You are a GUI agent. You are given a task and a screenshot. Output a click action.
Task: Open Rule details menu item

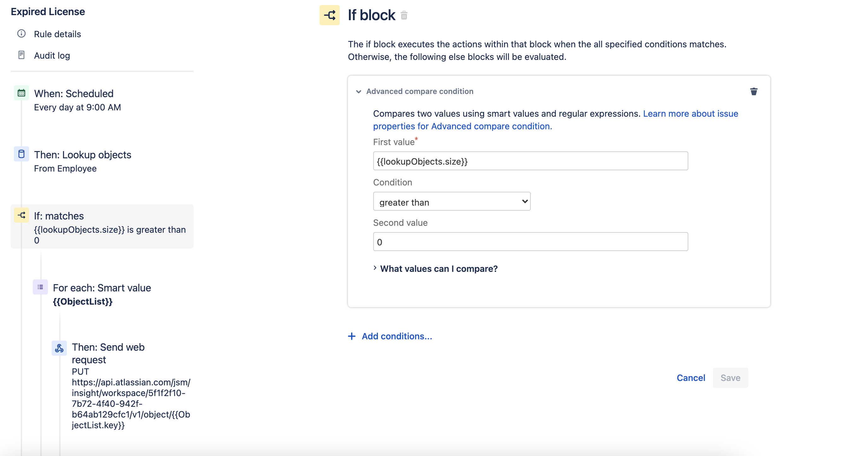57,34
